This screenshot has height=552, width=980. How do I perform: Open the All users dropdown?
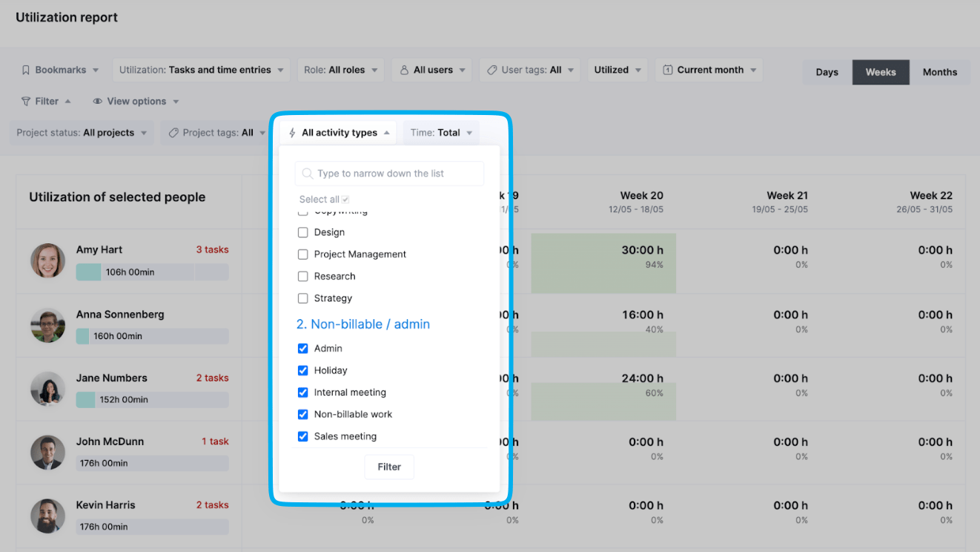(x=432, y=70)
